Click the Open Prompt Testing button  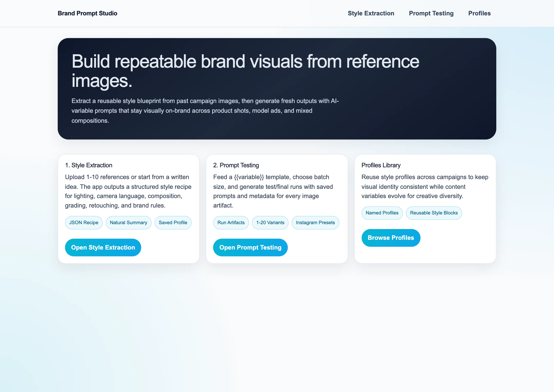click(250, 247)
